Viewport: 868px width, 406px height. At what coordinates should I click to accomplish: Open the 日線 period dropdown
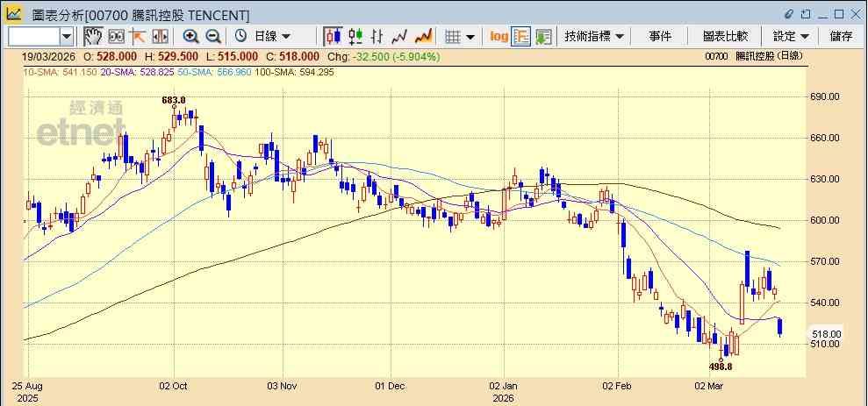pyautogui.click(x=272, y=37)
